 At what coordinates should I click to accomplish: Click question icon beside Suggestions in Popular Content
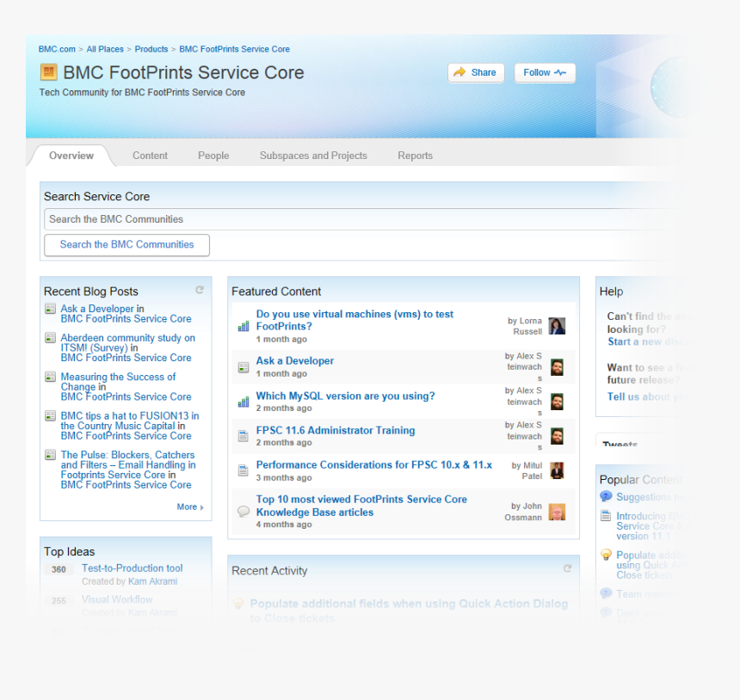coord(606,497)
